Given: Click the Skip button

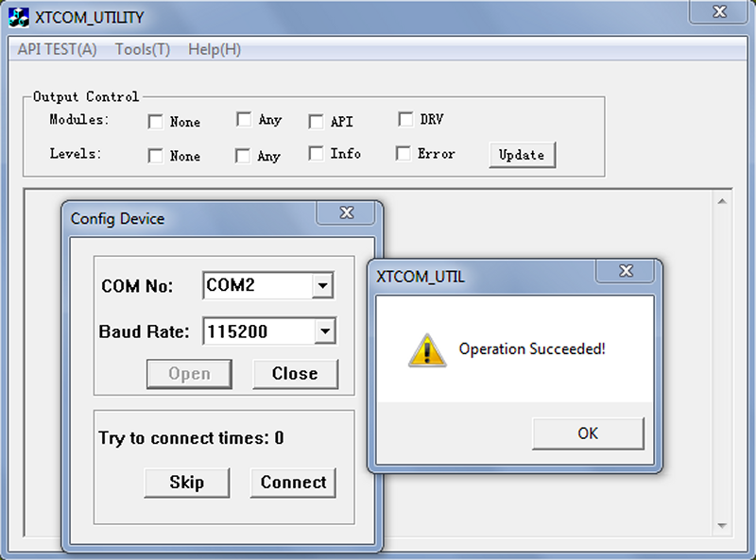Looking at the screenshot, I should point(187,483).
